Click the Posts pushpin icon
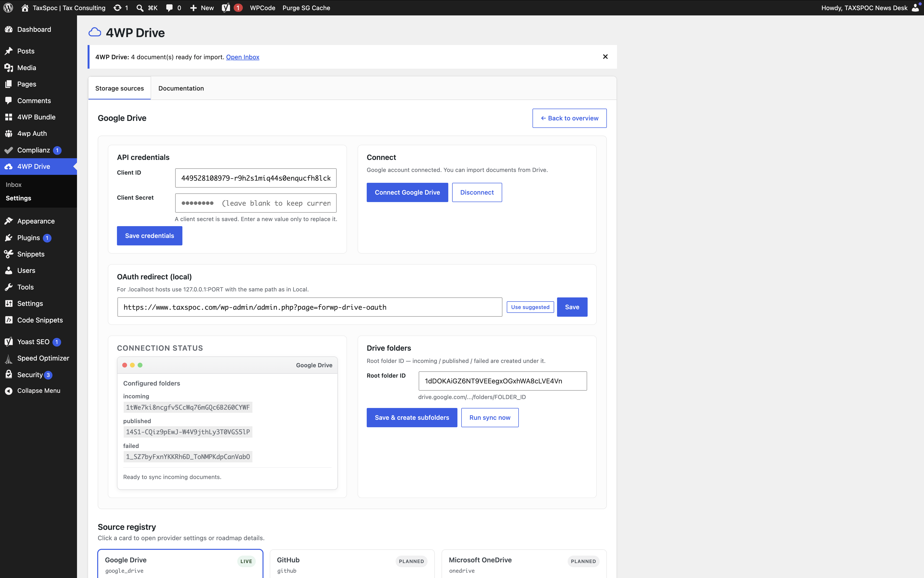Viewport: 924px width, 578px height. [8, 51]
